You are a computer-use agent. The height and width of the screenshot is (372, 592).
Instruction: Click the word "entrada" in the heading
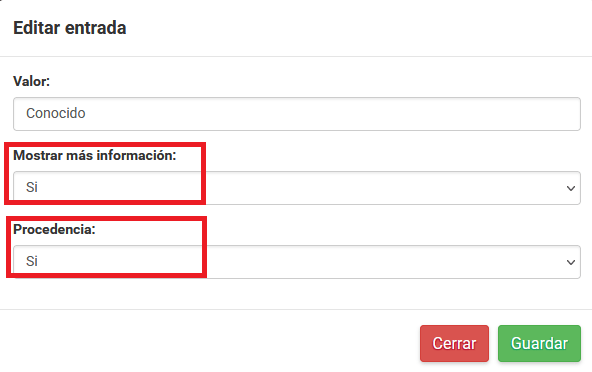pos(96,28)
